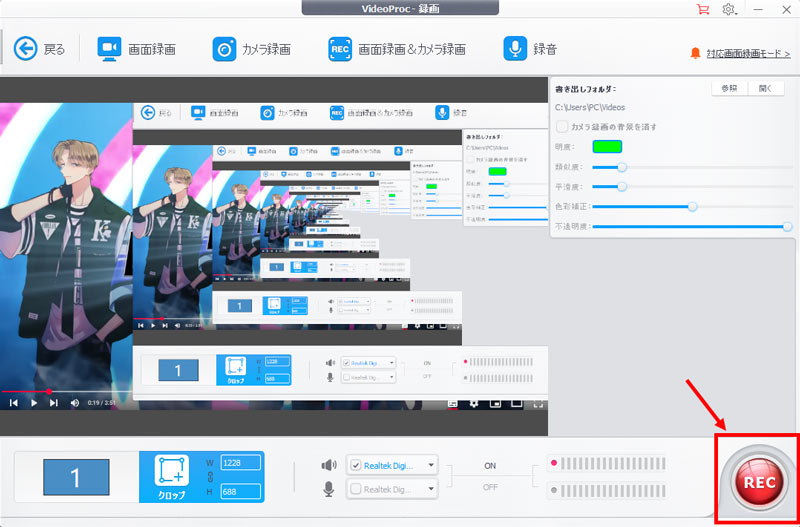Adjust the 平滑度 slider handle
Viewport: 800px width, 527px height.
point(621,187)
